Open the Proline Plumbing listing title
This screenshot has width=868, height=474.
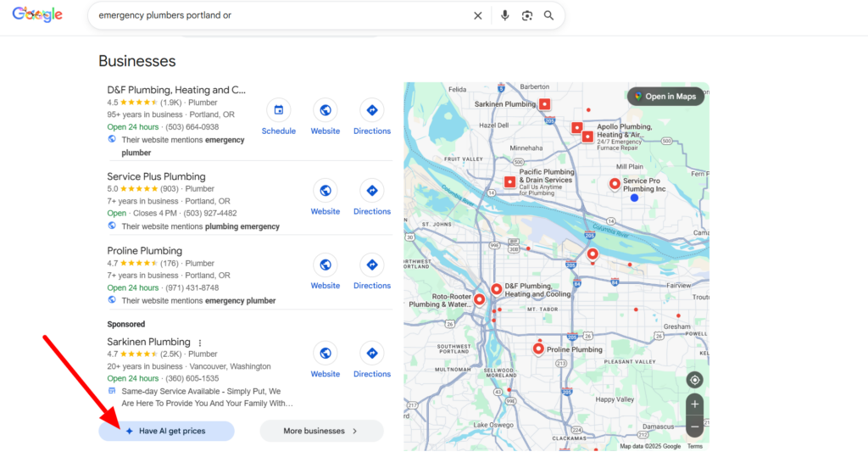144,251
